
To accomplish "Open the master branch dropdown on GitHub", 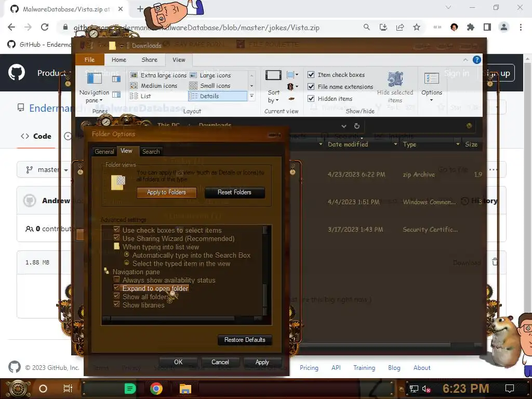I will [47, 170].
